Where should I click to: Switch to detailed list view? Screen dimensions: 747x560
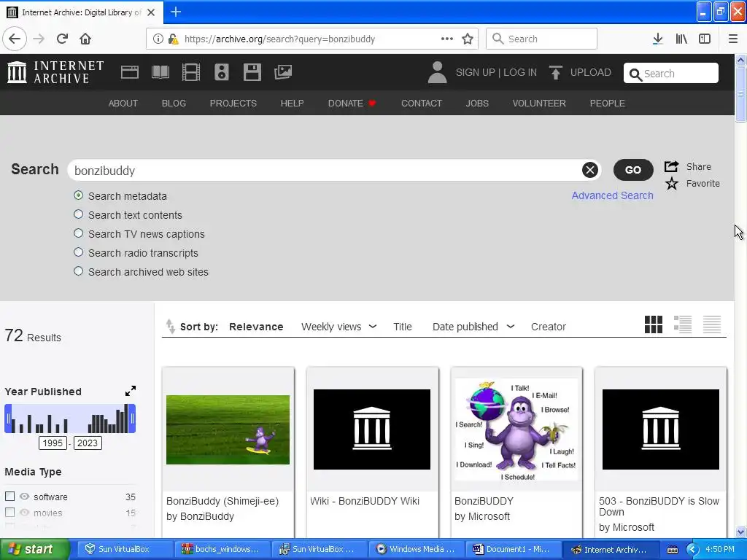(683, 324)
